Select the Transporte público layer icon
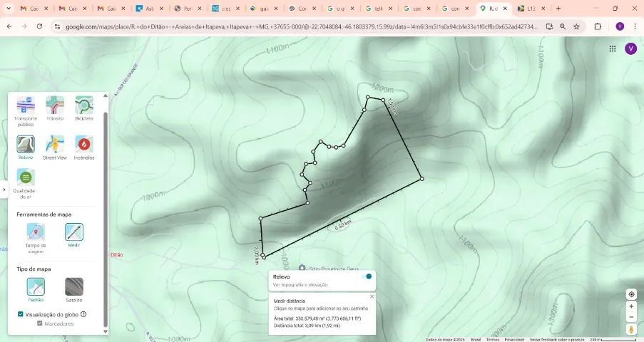This screenshot has width=644, height=342. point(26,105)
